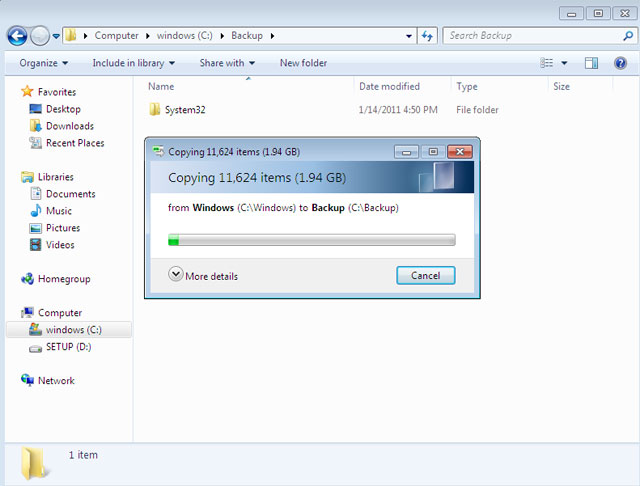Maximize the copying dialog
The width and height of the screenshot is (640, 486).
click(433, 152)
